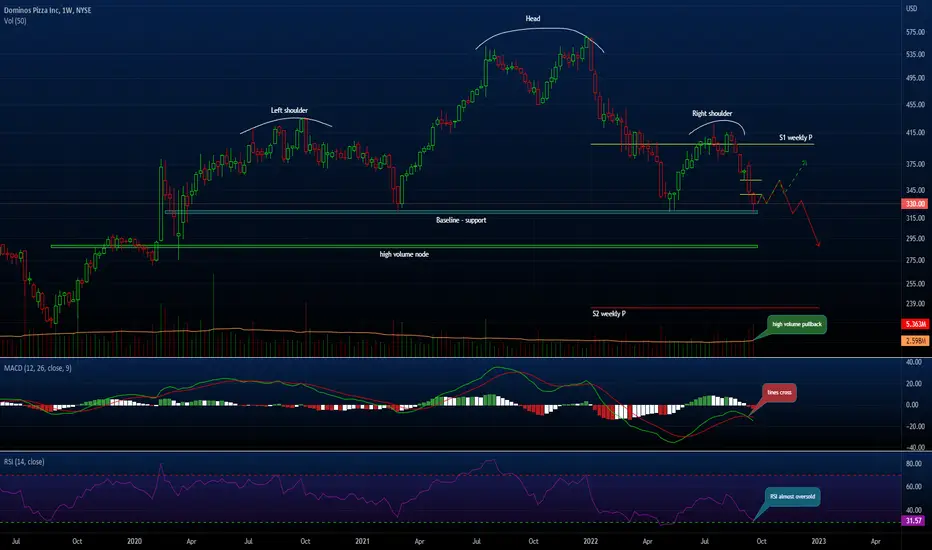
Task: Select the Vol (50) indicator label
Action: click(x=15, y=21)
